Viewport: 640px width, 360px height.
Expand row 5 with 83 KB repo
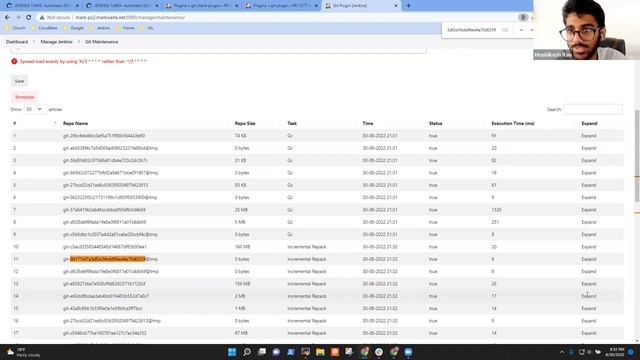589,185
